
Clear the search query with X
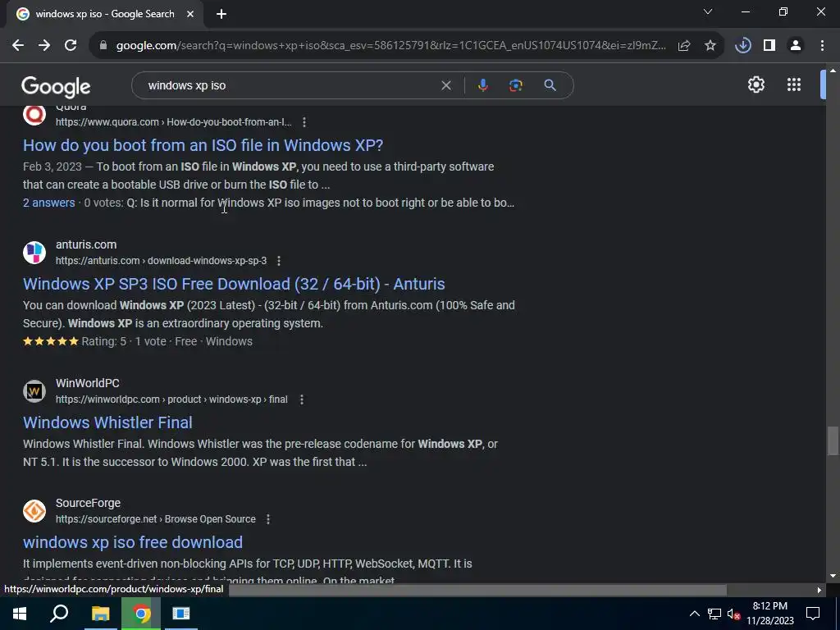(x=445, y=85)
